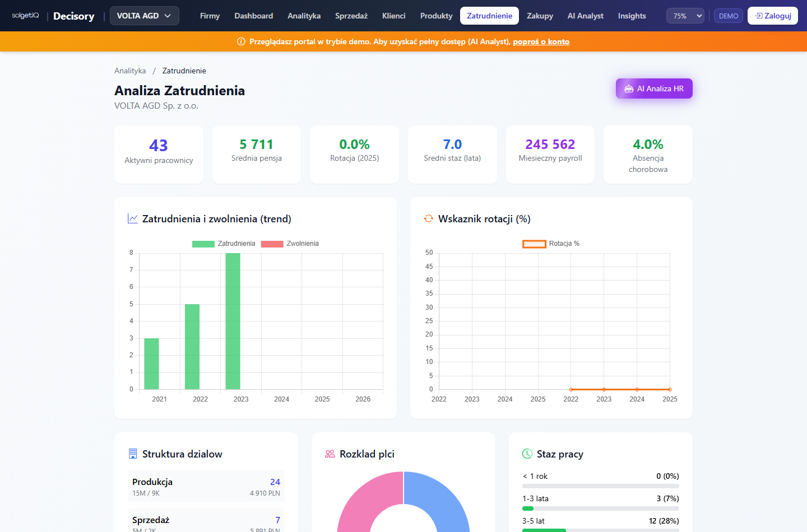
Task: Click the < 1 rok progress bar
Action: 601,486
